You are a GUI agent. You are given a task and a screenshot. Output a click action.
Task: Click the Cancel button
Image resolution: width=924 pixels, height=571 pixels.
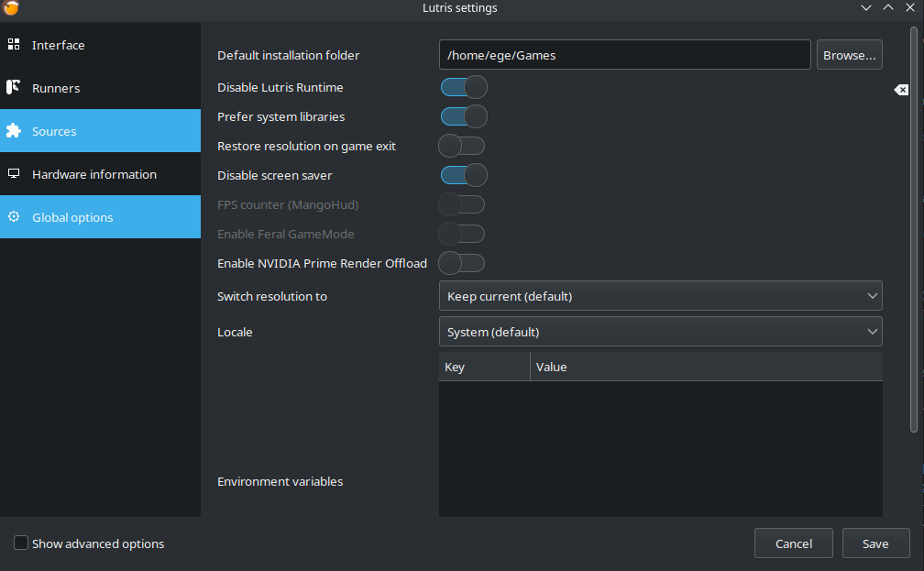coord(793,544)
